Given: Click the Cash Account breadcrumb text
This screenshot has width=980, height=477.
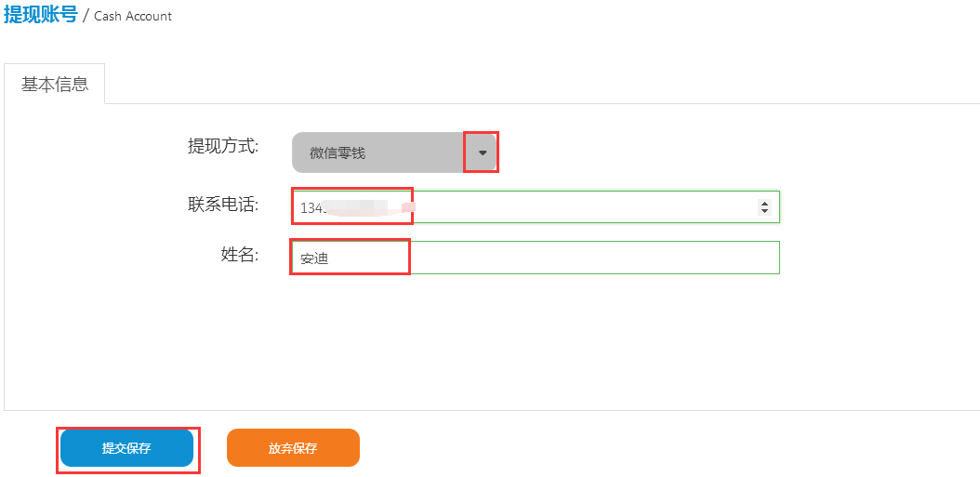Looking at the screenshot, I should pos(133,16).
